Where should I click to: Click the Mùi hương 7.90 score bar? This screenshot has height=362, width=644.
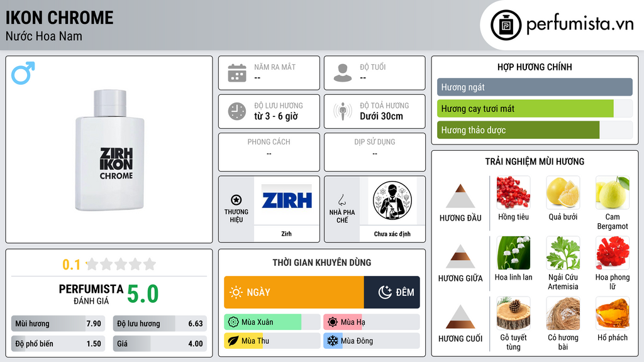(58, 324)
